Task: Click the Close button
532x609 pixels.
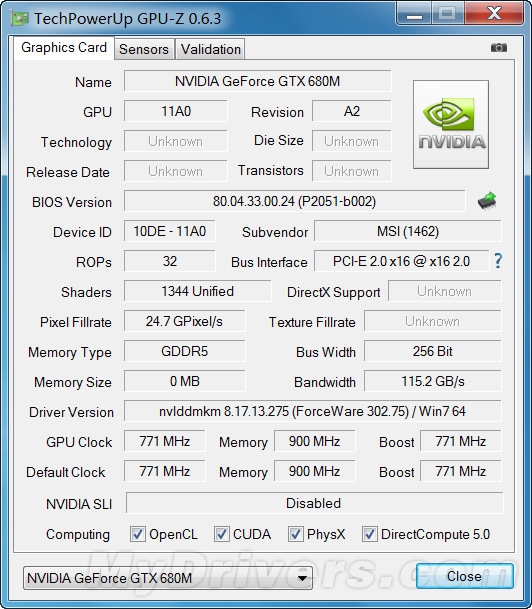Action: (x=464, y=576)
